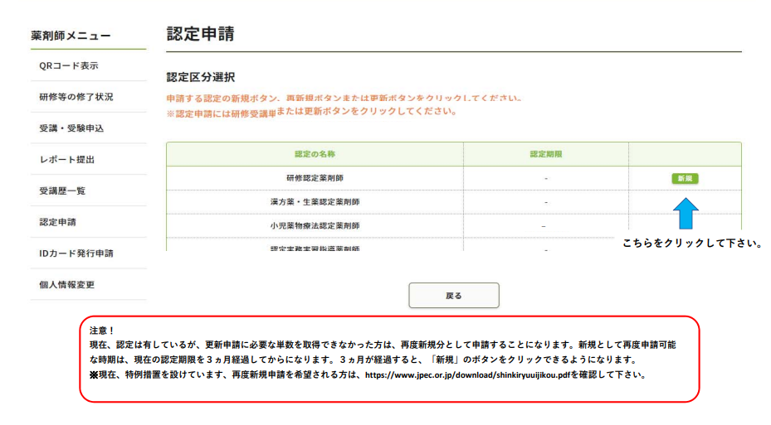This screenshot has width=771, height=425.
Task: Select the 小児薬物療法認定薬剤師 row
Action: click(314, 226)
